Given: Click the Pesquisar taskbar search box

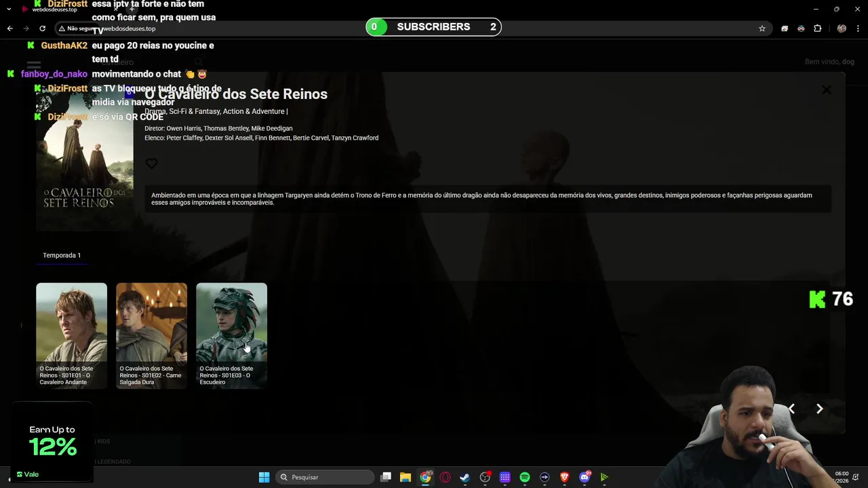Looking at the screenshot, I should tap(326, 477).
